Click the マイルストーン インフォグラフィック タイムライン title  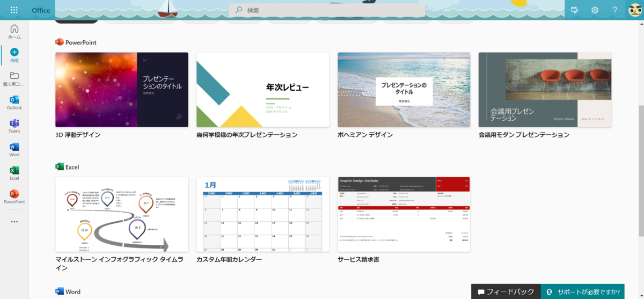[119, 263]
